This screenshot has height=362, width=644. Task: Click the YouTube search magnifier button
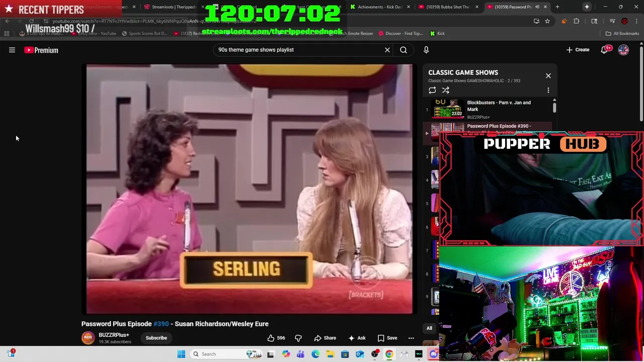click(x=404, y=50)
